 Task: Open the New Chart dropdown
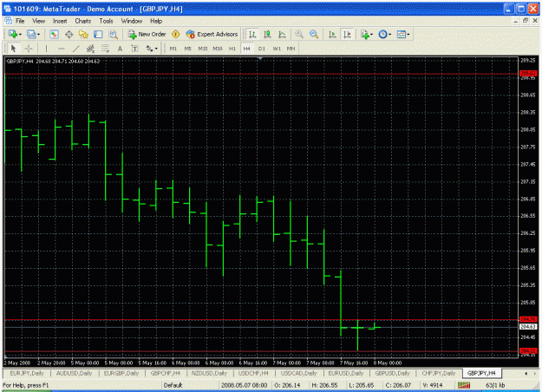[15, 34]
